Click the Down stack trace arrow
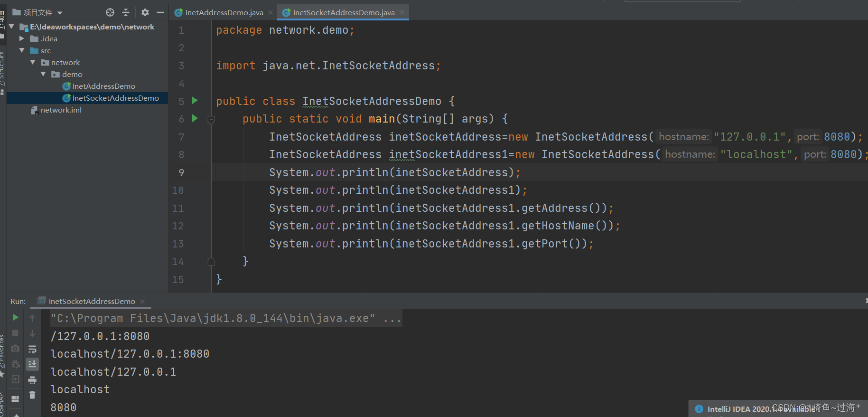Screen dimensions: 868x417 point(32,333)
